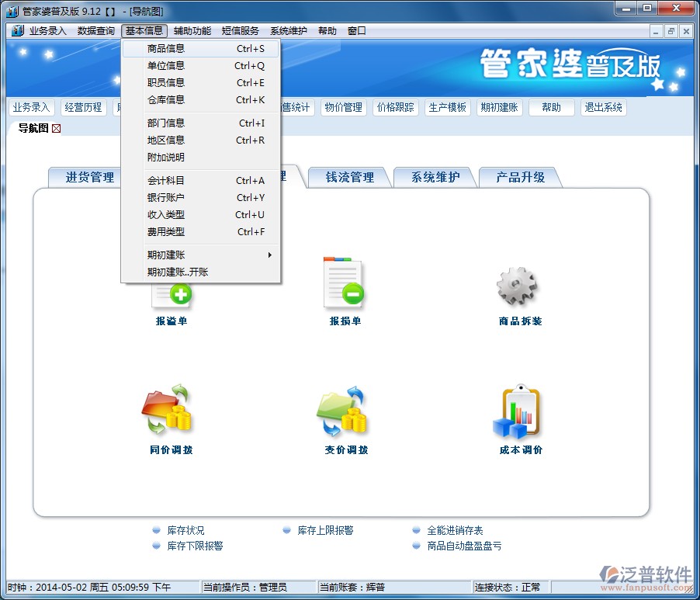Open the 成本调价 clipboard icon
This screenshot has width=700, height=600.
coord(520,411)
